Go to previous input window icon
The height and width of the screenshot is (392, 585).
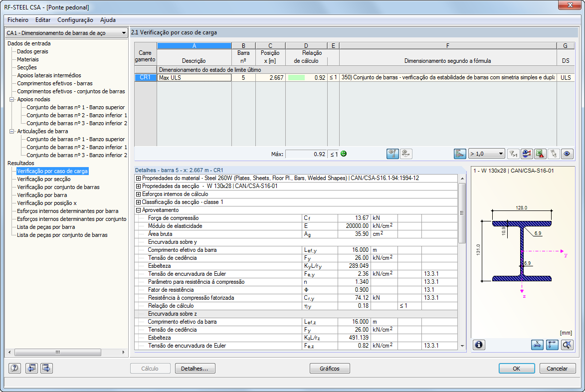click(x=32, y=369)
